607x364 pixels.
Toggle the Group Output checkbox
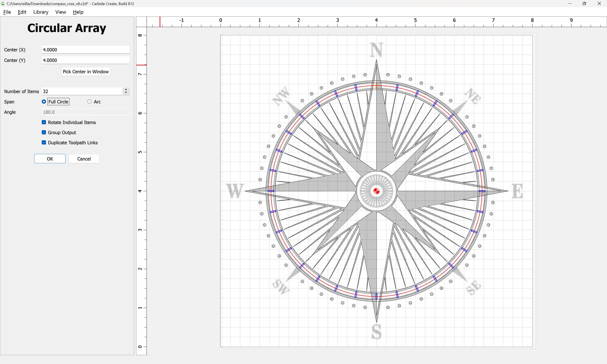(x=44, y=132)
